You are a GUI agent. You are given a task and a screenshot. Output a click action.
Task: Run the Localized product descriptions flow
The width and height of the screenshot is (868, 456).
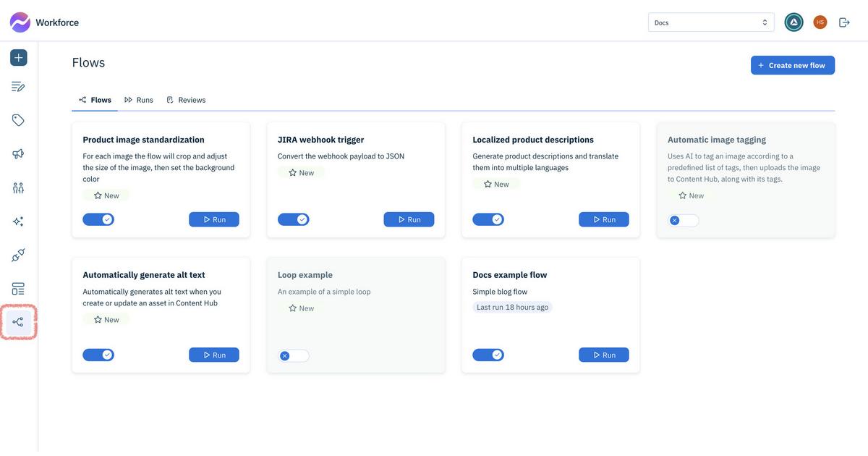point(604,219)
